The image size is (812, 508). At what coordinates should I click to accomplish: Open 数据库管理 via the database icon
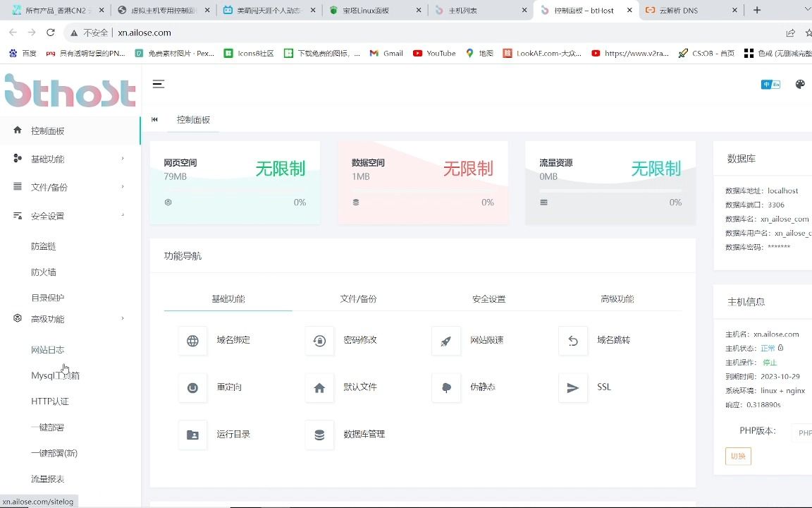point(319,434)
